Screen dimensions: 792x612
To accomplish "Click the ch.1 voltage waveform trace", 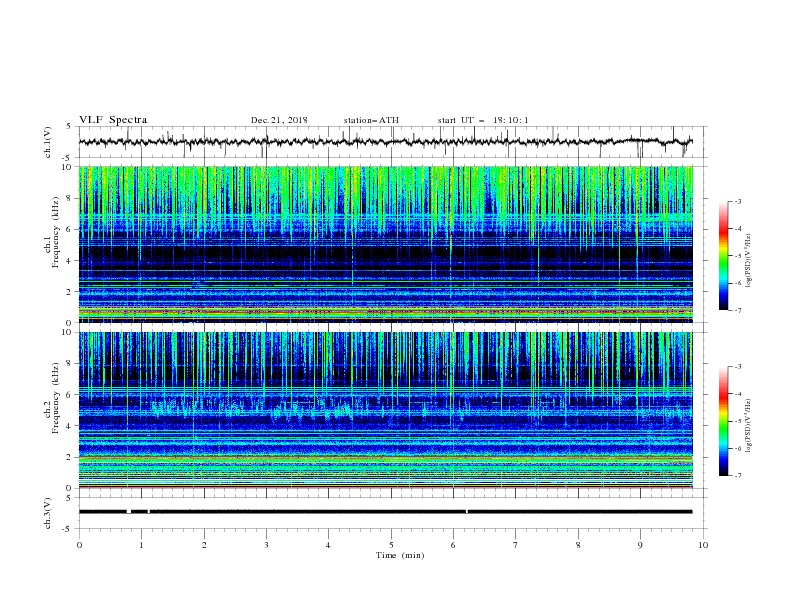I will [385, 142].
